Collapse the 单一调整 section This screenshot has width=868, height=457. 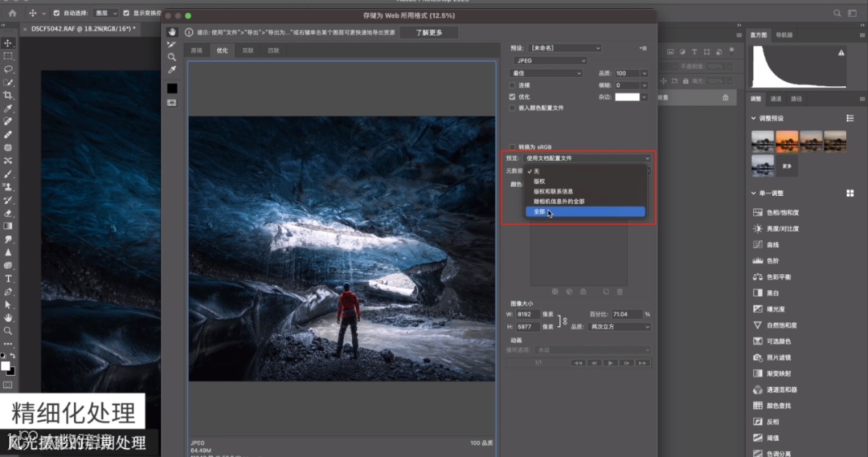coord(753,193)
